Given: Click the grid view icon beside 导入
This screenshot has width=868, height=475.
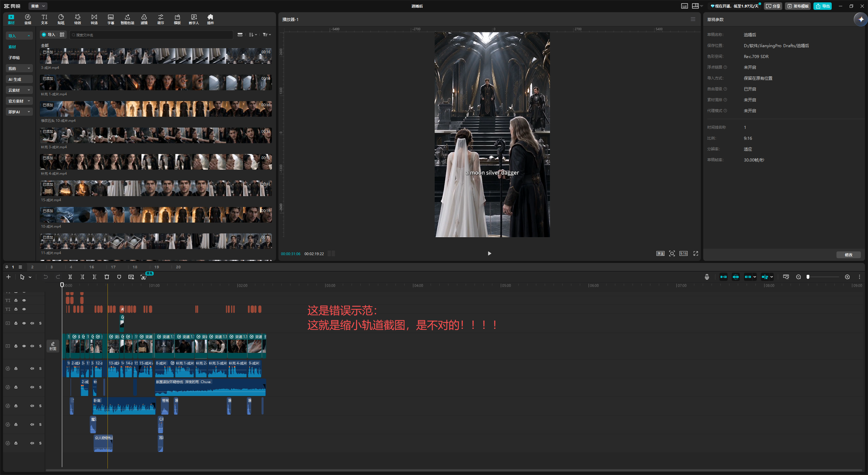Looking at the screenshot, I should [62, 35].
